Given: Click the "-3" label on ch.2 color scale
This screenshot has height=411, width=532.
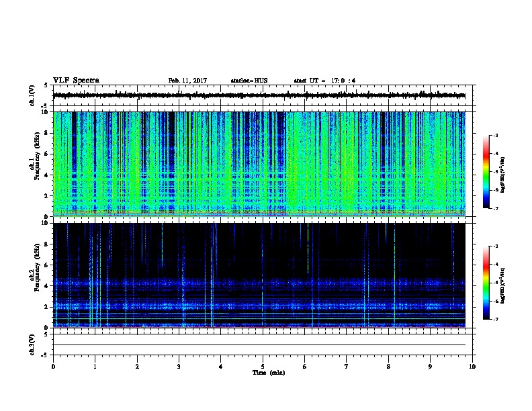Looking at the screenshot, I should pyautogui.click(x=495, y=246).
